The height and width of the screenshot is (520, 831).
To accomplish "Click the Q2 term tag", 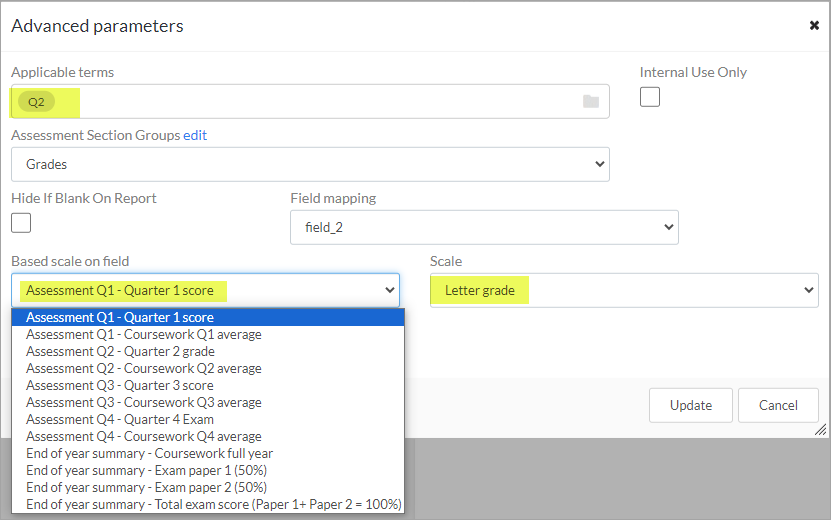I will click(x=36, y=102).
